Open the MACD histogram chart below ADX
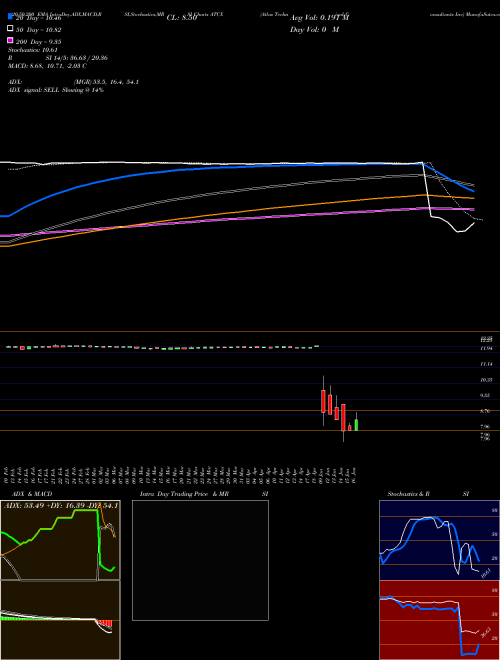The height and width of the screenshot is (660, 500). pos(60,620)
